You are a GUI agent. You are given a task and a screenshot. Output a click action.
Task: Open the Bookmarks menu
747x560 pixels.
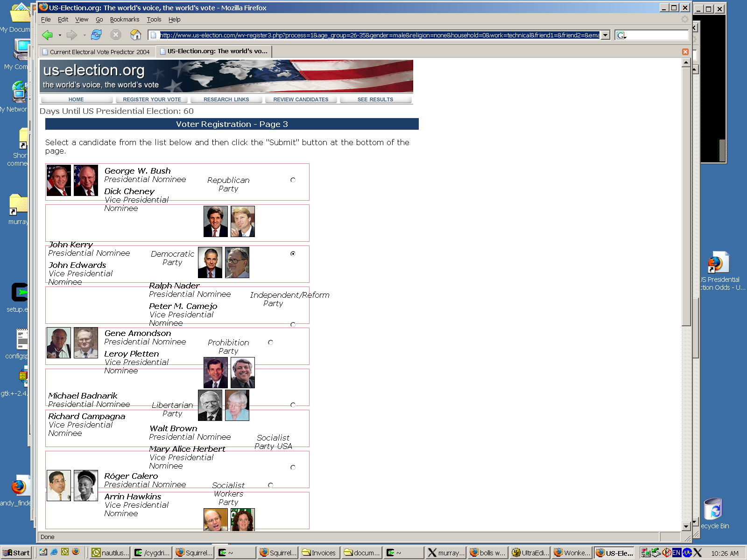pos(125,19)
